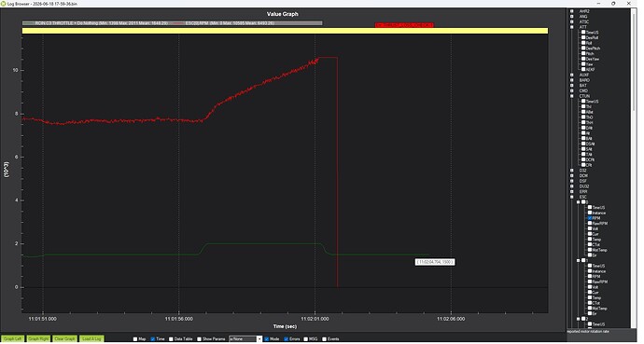This screenshot has width=644, height=344.
Task: Toggle the Time checkbox
Action: [x=153, y=339]
